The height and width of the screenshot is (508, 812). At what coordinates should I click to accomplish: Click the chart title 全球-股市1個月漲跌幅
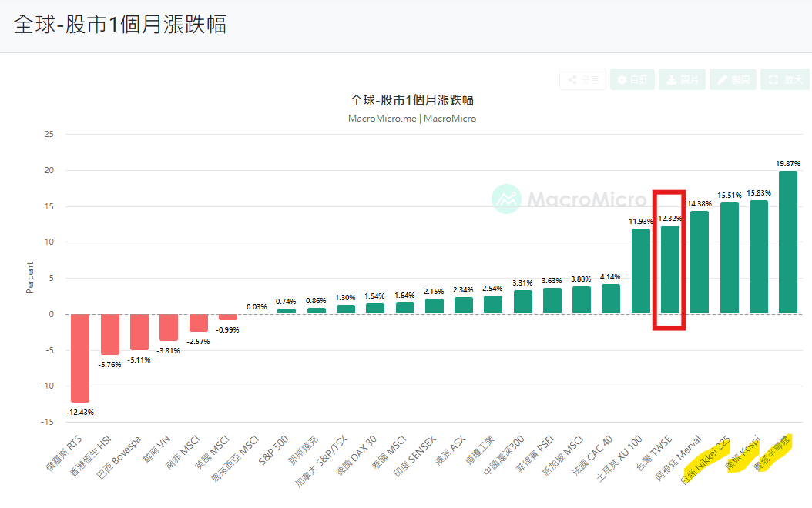point(412,100)
